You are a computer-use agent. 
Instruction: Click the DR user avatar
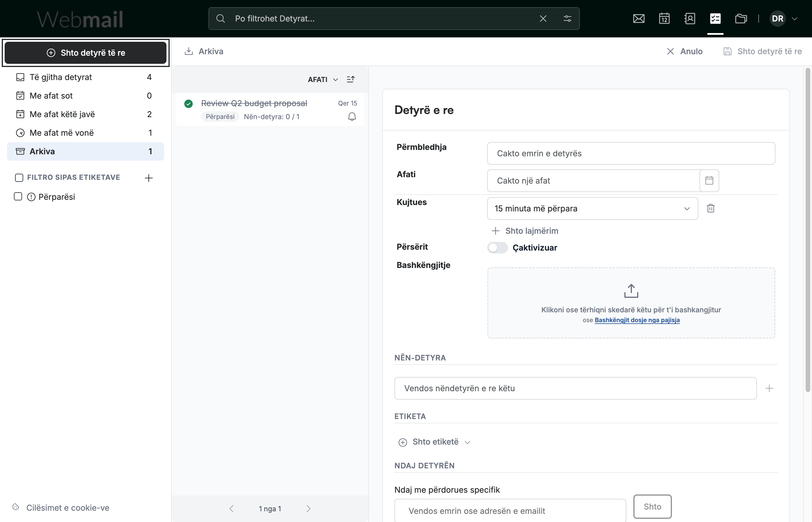(777, 19)
